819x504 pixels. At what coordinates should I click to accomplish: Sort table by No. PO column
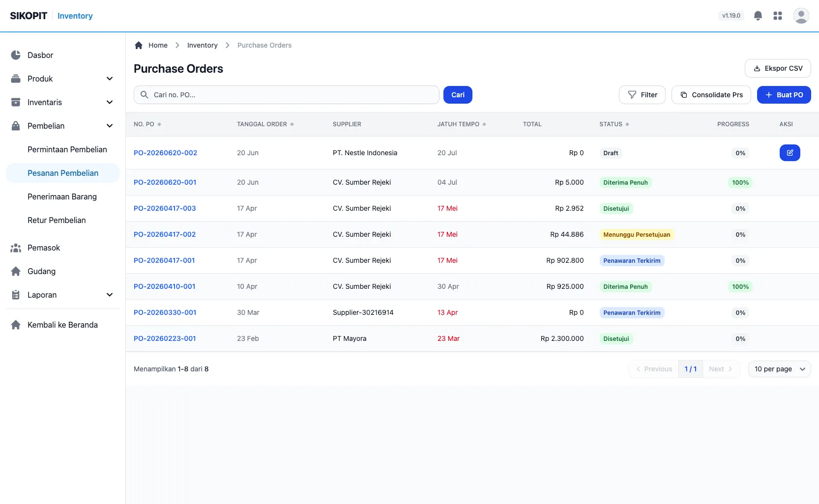coord(147,124)
